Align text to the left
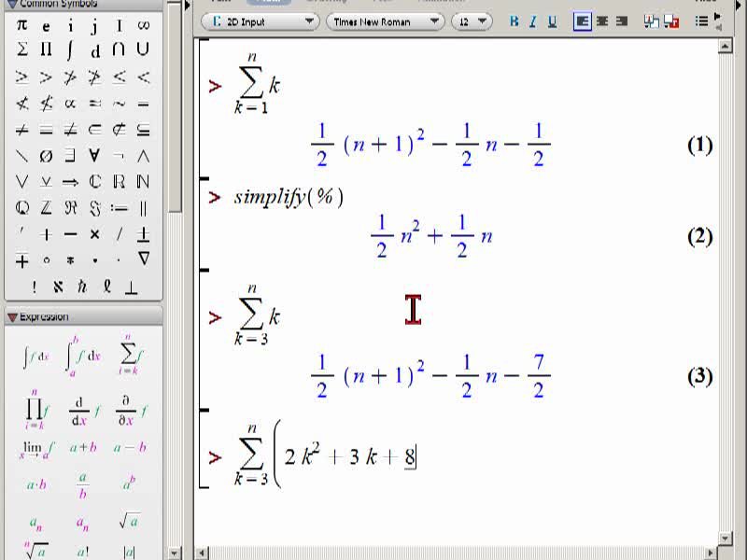747x560 pixels. pos(582,21)
